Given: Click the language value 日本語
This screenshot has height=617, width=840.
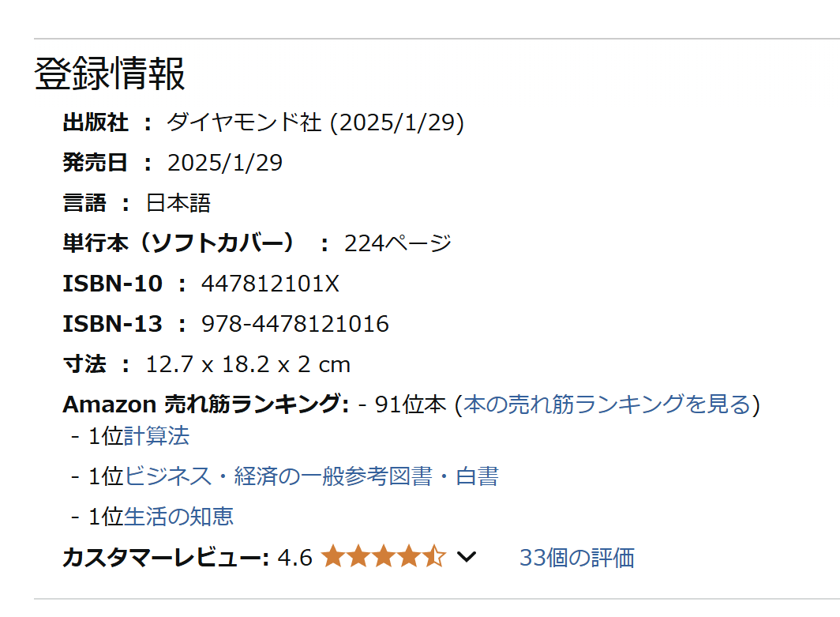Looking at the screenshot, I should pyautogui.click(x=178, y=203).
